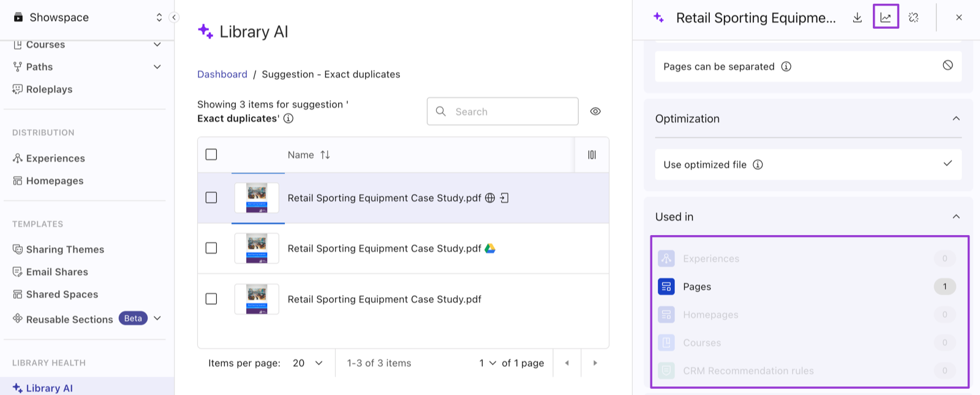Click the CRM Recommendation rules icon
The height and width of the screenshot is (395, 980).
click(666, 371)
